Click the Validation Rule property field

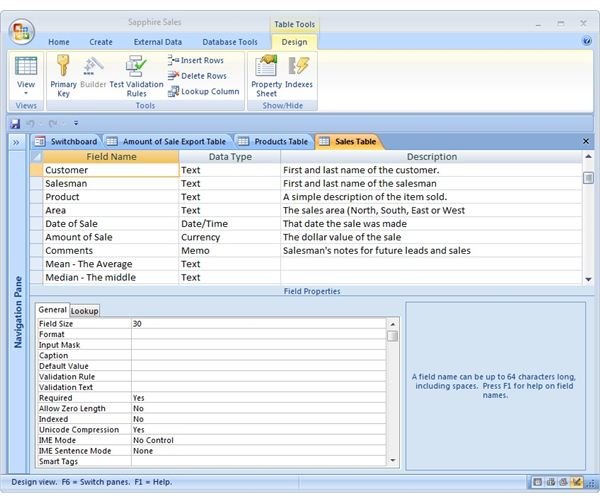coord(258,377)
